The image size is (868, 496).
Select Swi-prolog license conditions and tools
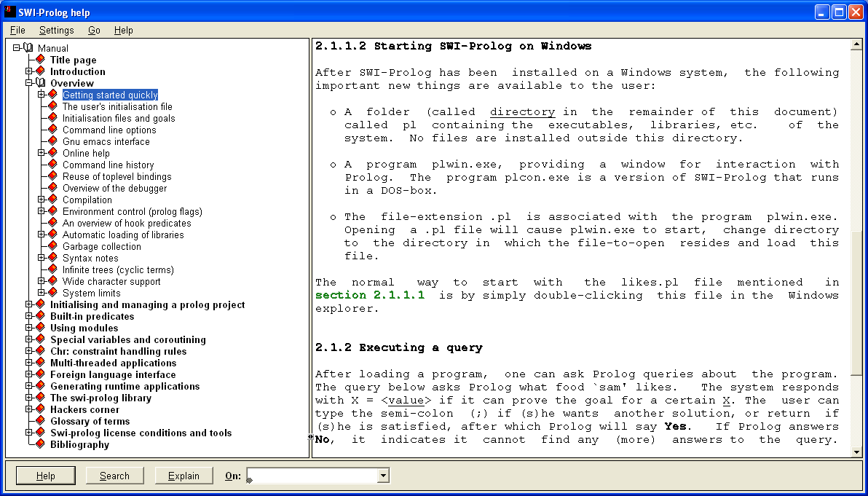[x=141, y=433]
